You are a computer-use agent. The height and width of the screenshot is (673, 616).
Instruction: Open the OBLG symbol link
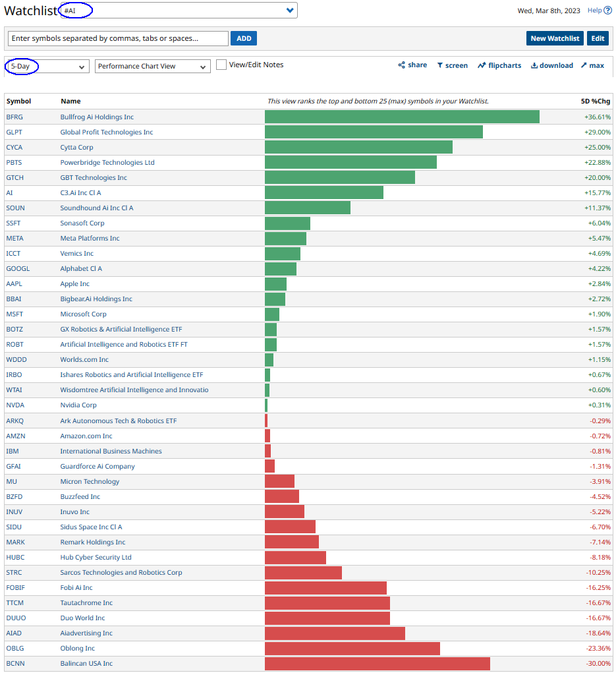(x=15, y=648)
